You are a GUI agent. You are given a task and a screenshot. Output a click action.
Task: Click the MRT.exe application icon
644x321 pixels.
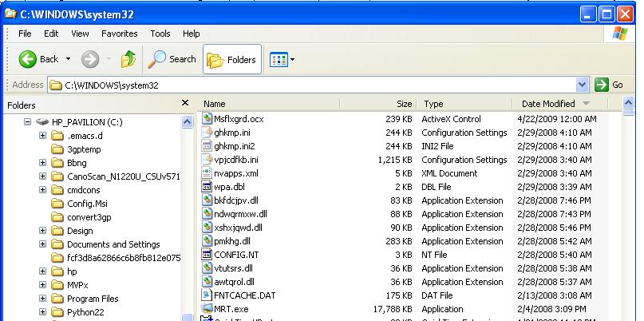coord(207,309)
